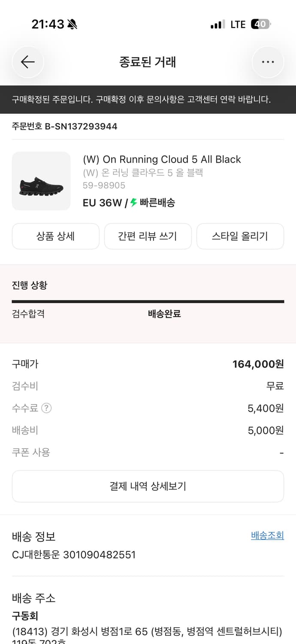The height and width of the screenshot is (644, 296).
Task: Tap the black announcement banner about 구매확정
Action: click(x=148, y=99)
